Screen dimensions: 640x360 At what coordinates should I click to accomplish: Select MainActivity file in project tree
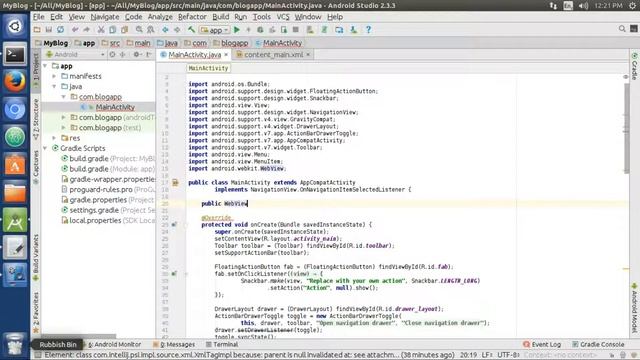[115, 107]
